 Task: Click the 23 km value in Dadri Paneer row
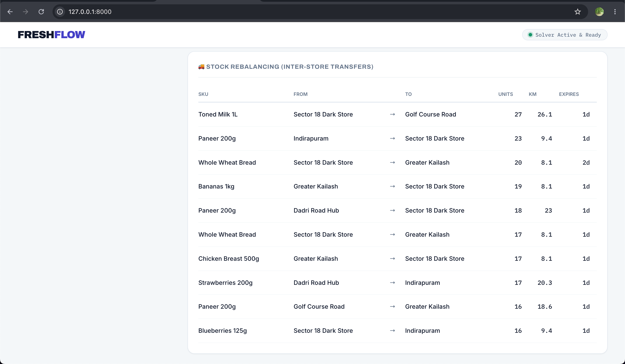click(548, 210)
